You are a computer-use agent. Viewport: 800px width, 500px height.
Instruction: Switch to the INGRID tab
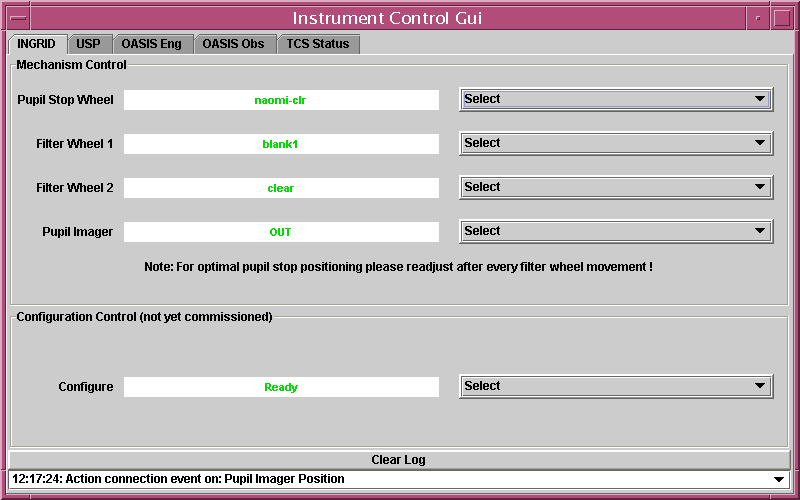click(x=37, y=44)
